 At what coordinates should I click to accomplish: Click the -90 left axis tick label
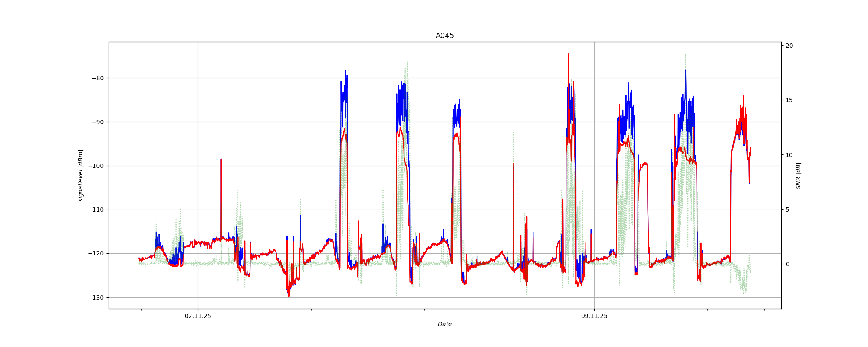pyautogui.click(x=98, y=122)
